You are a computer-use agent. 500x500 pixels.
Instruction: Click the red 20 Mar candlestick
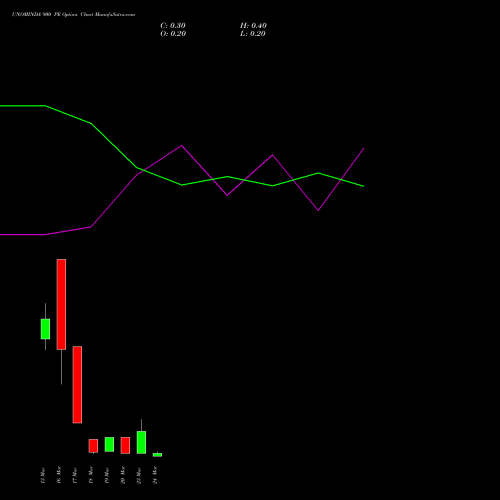click(125, 445)
